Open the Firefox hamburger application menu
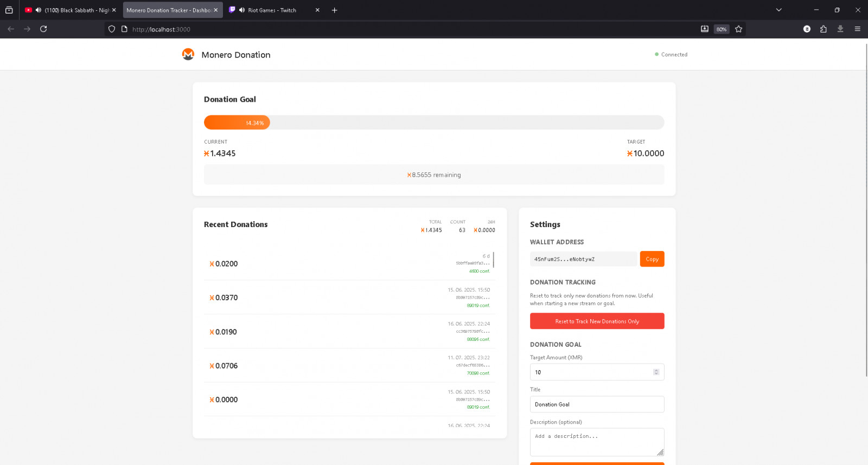 (857, 29)
